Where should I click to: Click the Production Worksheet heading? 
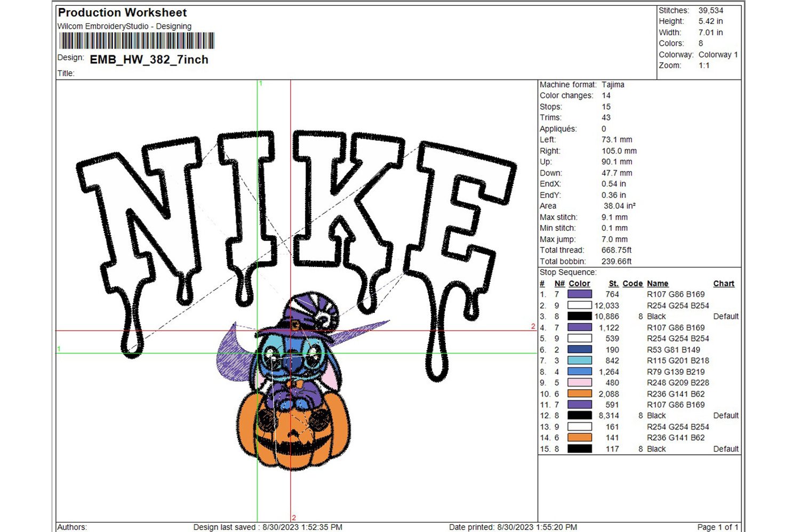[x=122, y=12]
